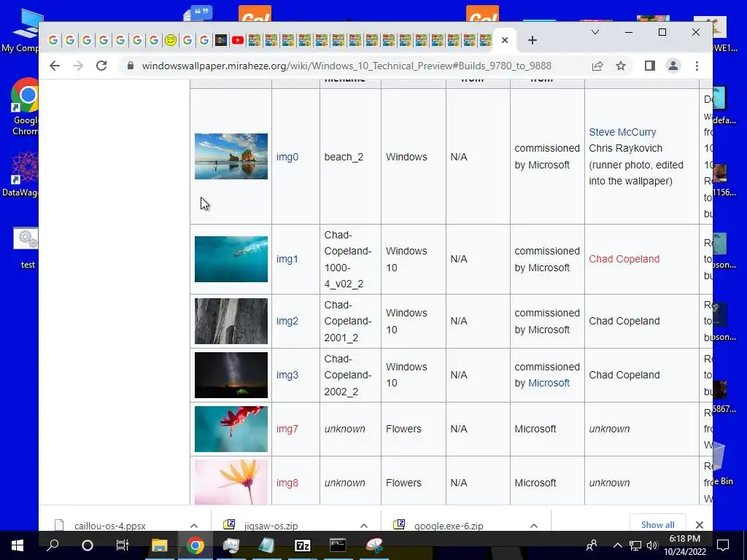Image resolution: width=747 pixels, height=560 pixels.
Task: Go back to the previous page
Action: click(55, 66)
